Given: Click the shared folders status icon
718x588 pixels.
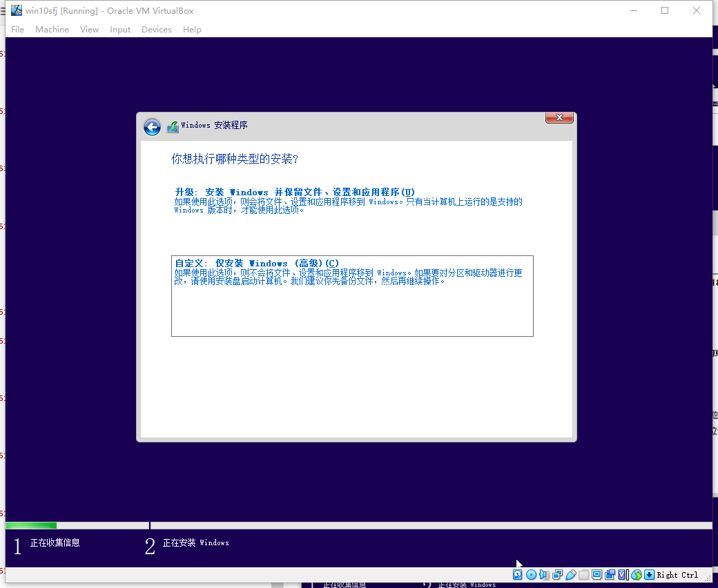Looking at the screenshot, I should pyautogui.click(x=584, y=575).
